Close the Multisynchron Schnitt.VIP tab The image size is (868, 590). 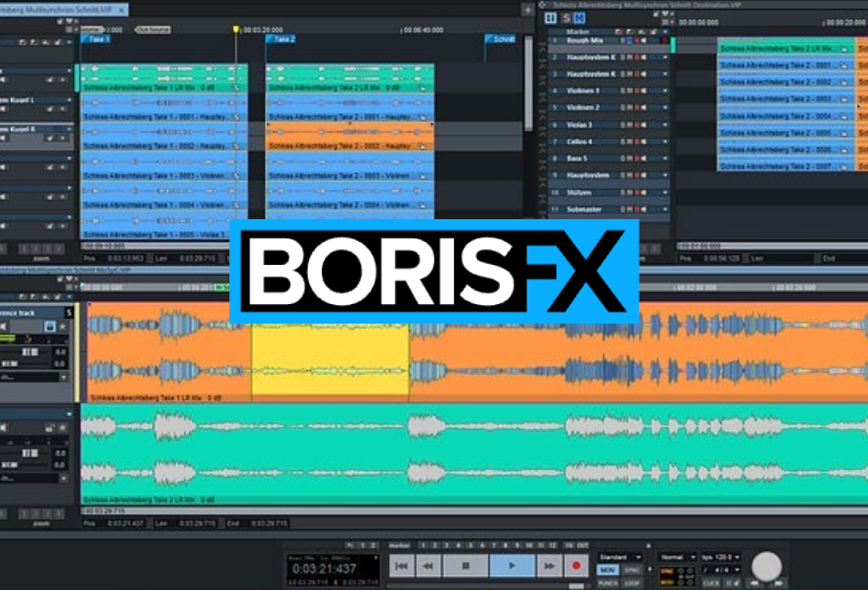(x=122, y=10)
